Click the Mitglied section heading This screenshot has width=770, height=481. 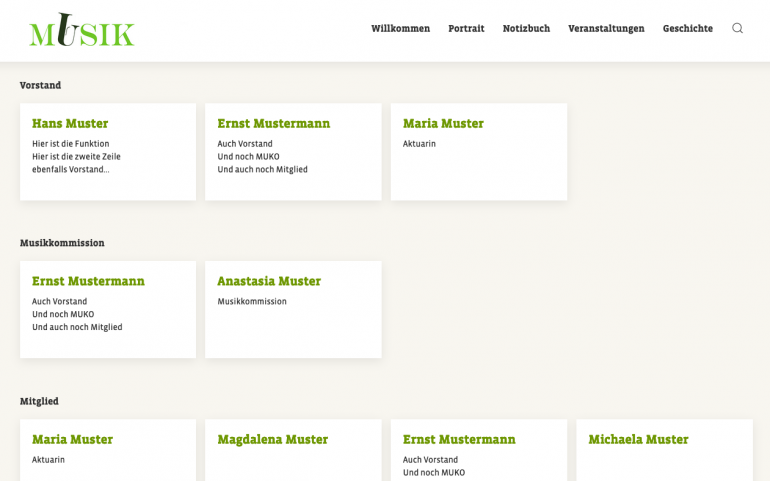pos(39,401)
